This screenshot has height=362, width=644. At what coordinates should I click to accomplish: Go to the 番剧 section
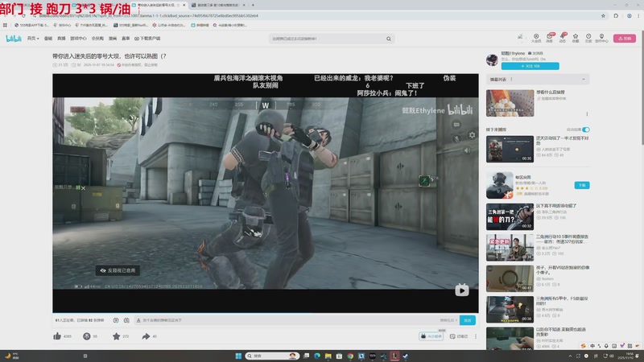[x=48, y=39]
